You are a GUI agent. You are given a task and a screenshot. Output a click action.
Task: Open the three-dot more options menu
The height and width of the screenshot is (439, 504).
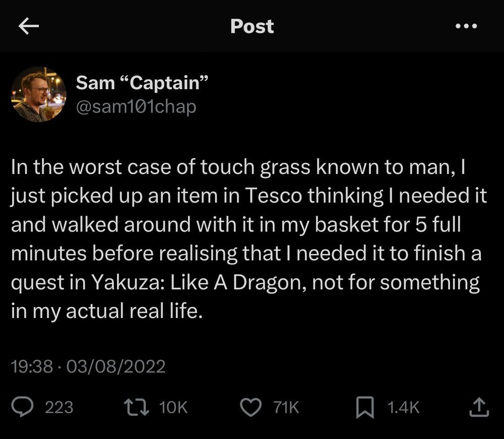tap(466, 27)
